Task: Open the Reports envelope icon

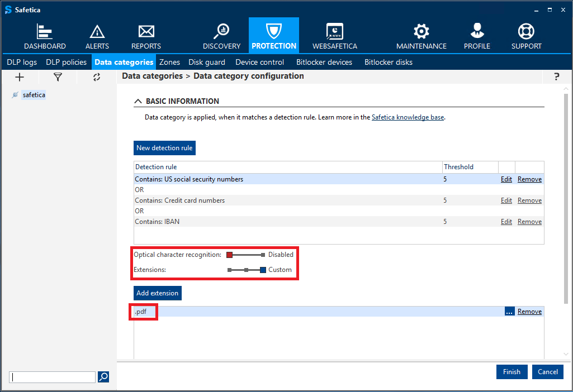Action: click(x=146, y=32)
